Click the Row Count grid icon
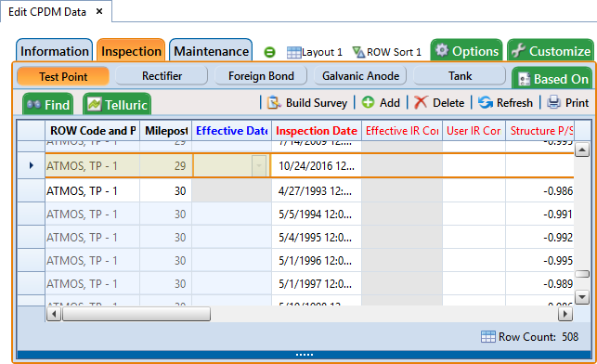597x364 pixels. (487, 336)
